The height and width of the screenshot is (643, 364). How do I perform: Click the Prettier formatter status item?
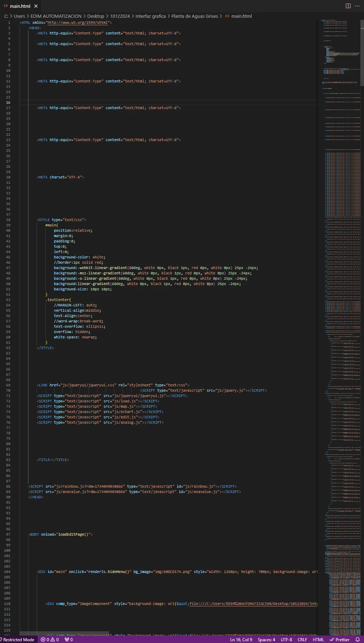pos(339,639)
